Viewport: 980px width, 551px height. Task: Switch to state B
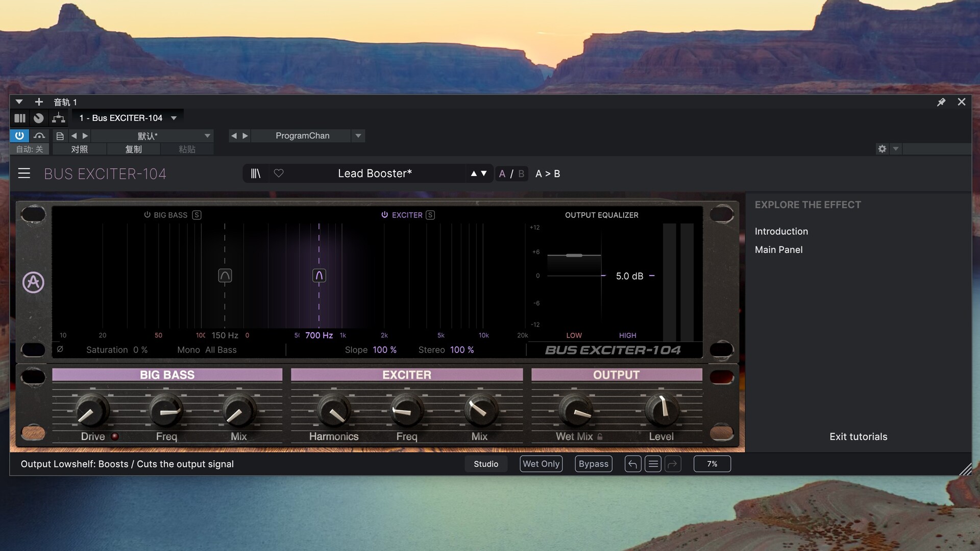[521, 173]
